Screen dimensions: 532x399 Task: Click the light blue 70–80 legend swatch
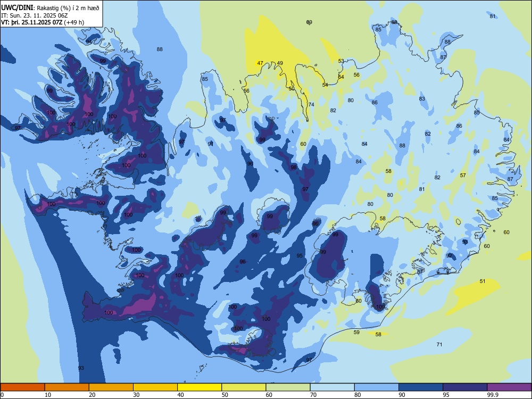332,387
